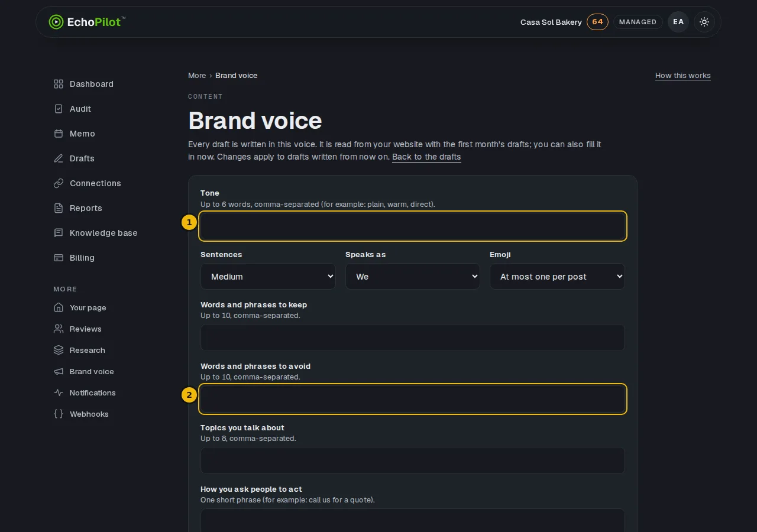Focus the Tone input field
This screenshot has width=757, height=532.
[413, 226]
